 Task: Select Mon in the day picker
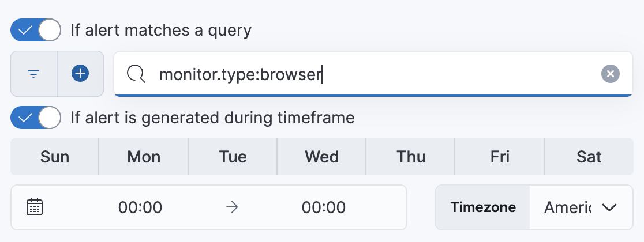coord(144,157)
